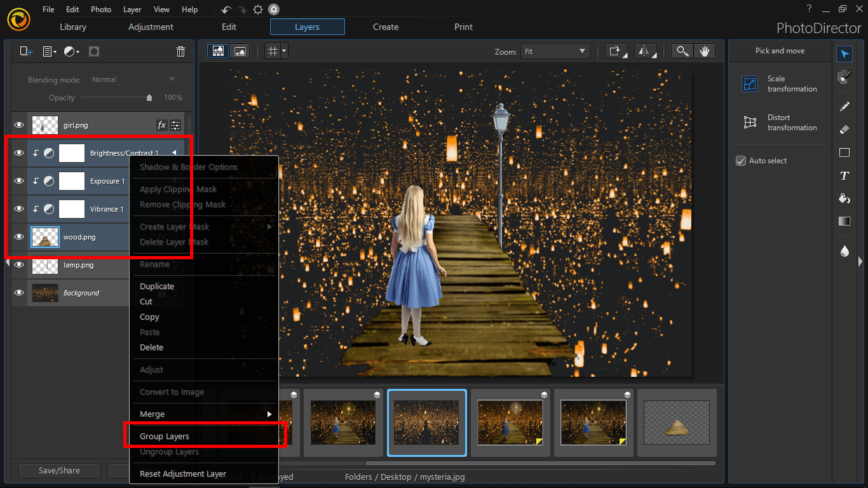The width and height of the screenshot is (868, 488).
Task: Open the layer options list dropdown
Action: (x=49, y=51)
